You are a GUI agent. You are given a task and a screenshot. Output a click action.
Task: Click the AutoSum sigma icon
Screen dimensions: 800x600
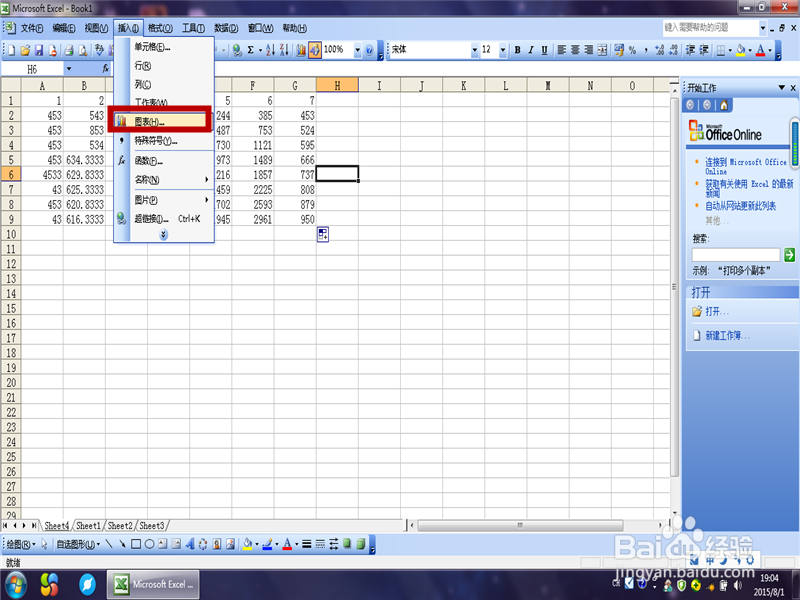pyautogui.click(x=251, y=50)
